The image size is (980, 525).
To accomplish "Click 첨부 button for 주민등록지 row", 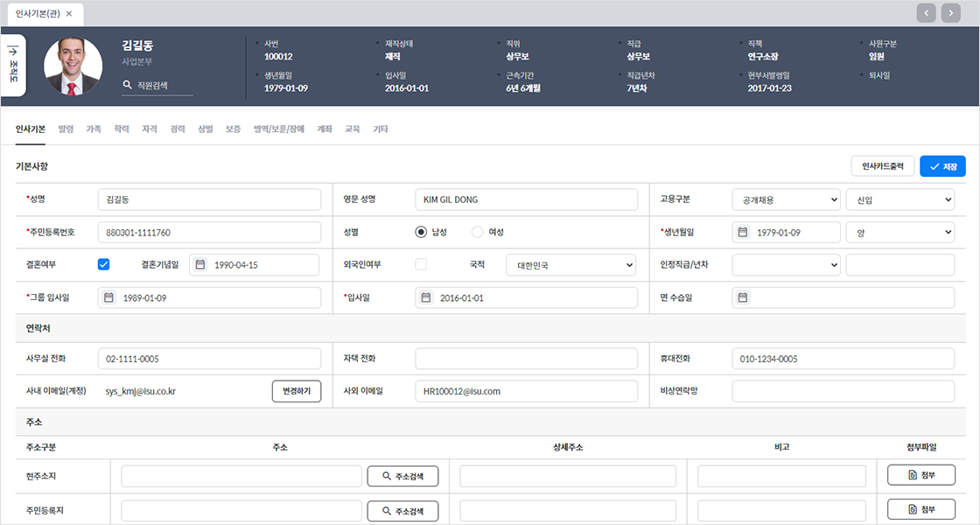I will pos(921,509).
